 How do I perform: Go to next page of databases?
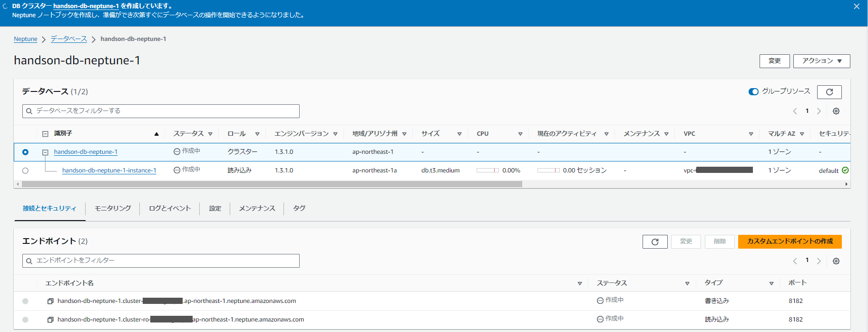point(819,111)
